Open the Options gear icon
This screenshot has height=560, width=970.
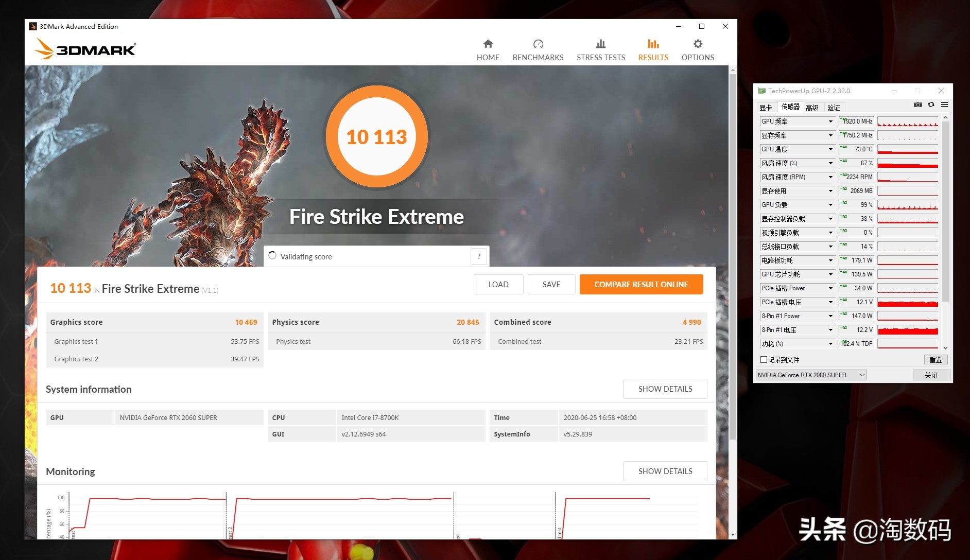tap(698, 44)
